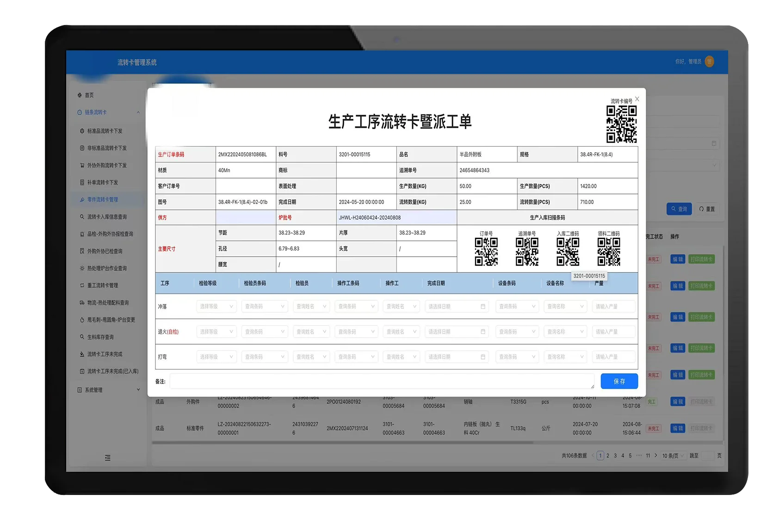The height and width of the screenshot is (532, 779).
Task: Open 检验员 dropdown in 冲落 row
Action: [x=311, y=306]
